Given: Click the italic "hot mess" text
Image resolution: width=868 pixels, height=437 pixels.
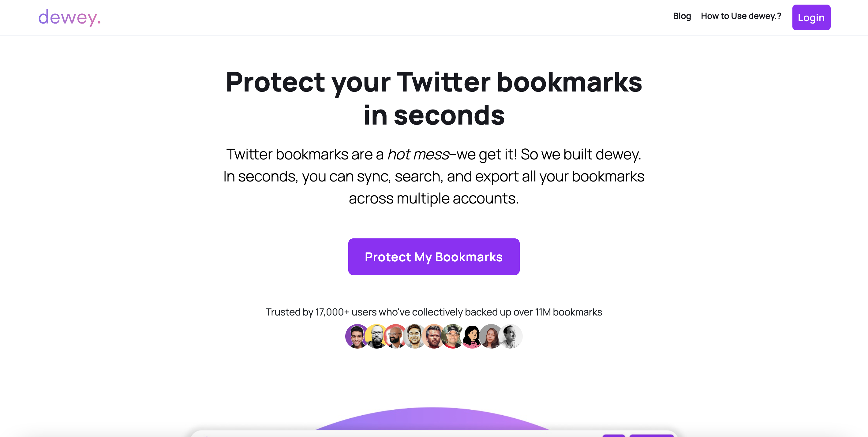Looking at the screenshot, I should coord(418,154).
